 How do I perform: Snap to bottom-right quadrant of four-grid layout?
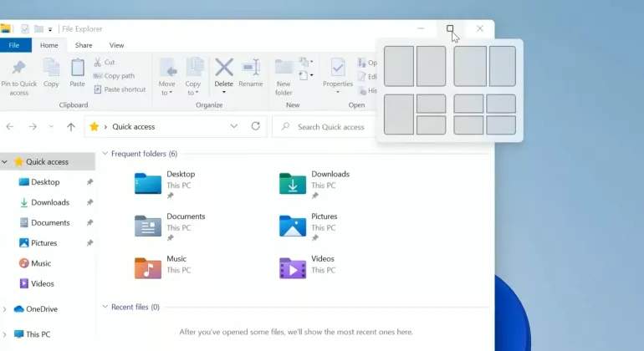coord(501,125)
